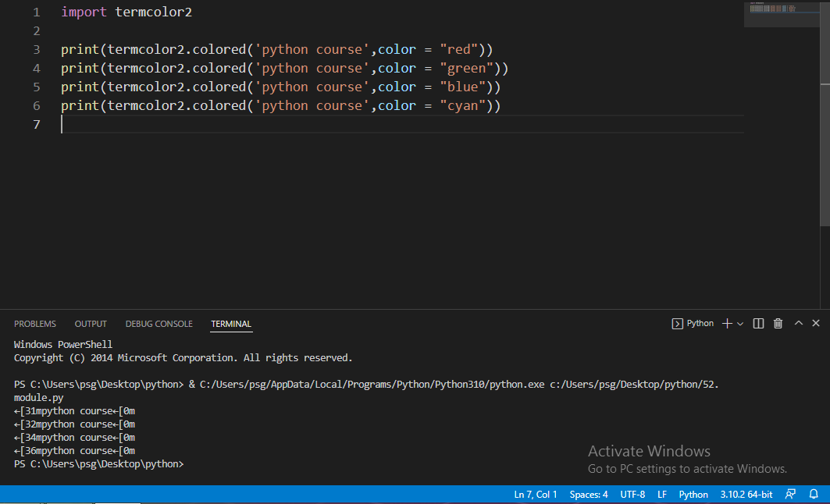Open the Output tab
The height and width of the screenshot is (504, 830).
[x=91, y=324]
